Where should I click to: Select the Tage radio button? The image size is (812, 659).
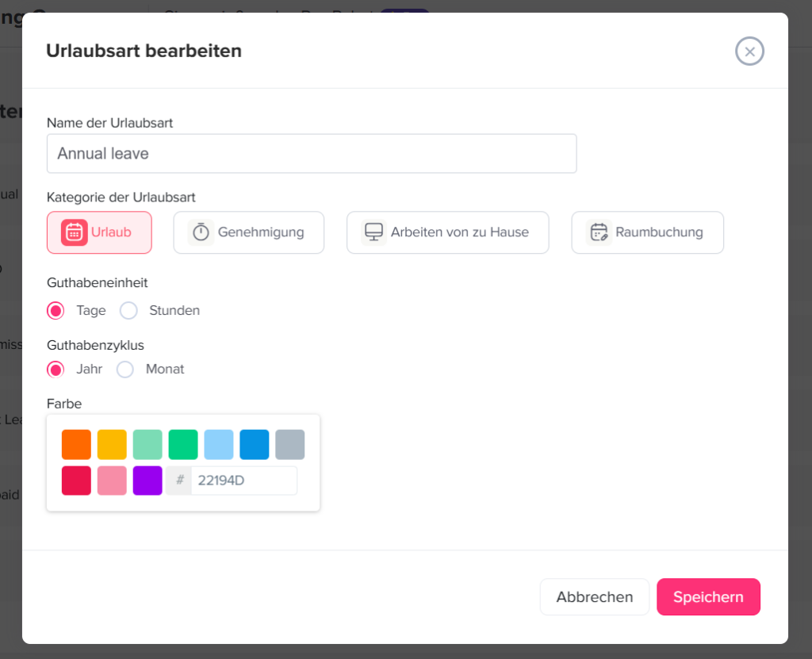[x=56, y=311]
